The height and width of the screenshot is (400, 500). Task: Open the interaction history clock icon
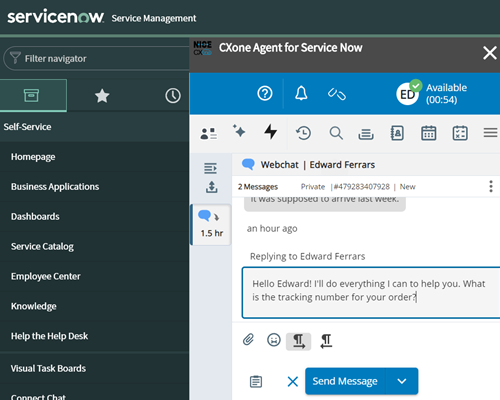point(303,133)
